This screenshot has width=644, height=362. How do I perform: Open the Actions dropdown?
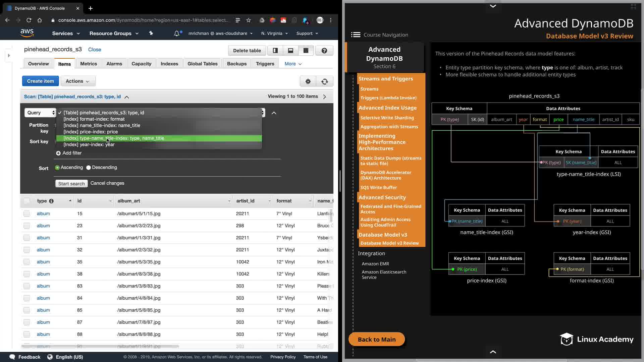77,81
